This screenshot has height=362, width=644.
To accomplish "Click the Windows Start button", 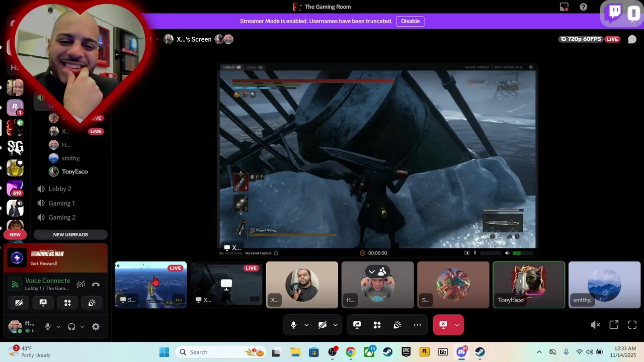I will point(164,352).
